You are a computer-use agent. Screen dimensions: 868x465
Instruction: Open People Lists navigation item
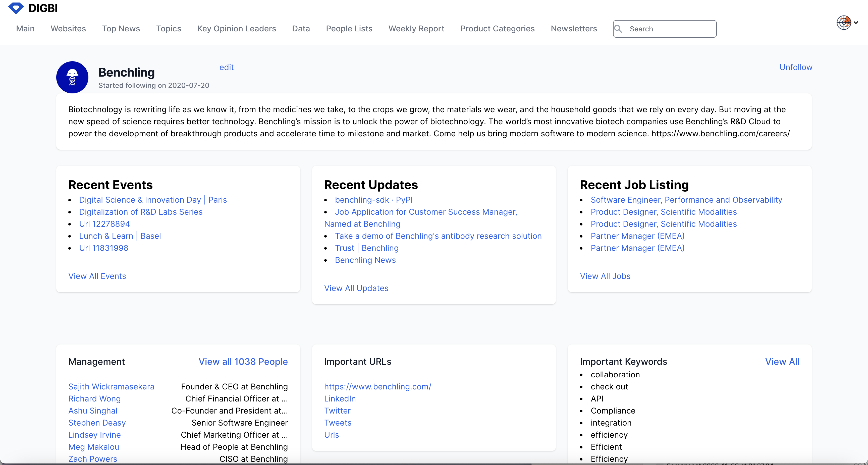349,29
